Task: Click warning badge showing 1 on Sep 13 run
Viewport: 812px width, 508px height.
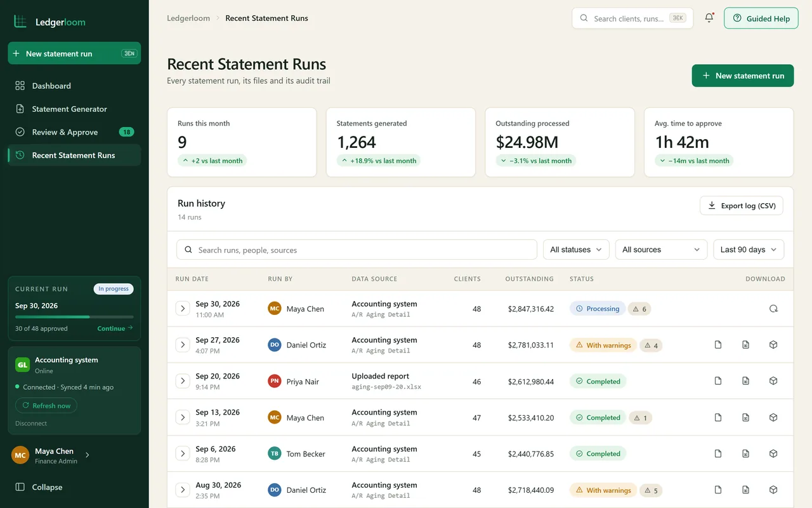Action: coord(640,418)
